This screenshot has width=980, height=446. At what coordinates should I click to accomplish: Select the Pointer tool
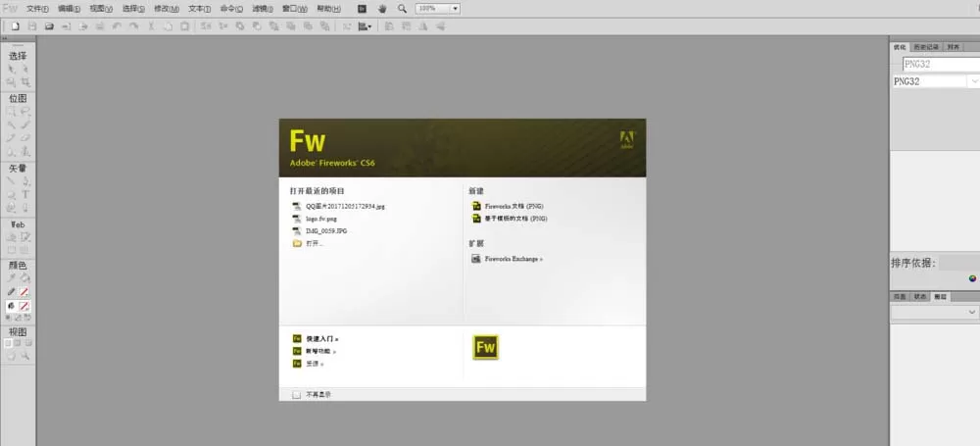(x=11, y=69)
